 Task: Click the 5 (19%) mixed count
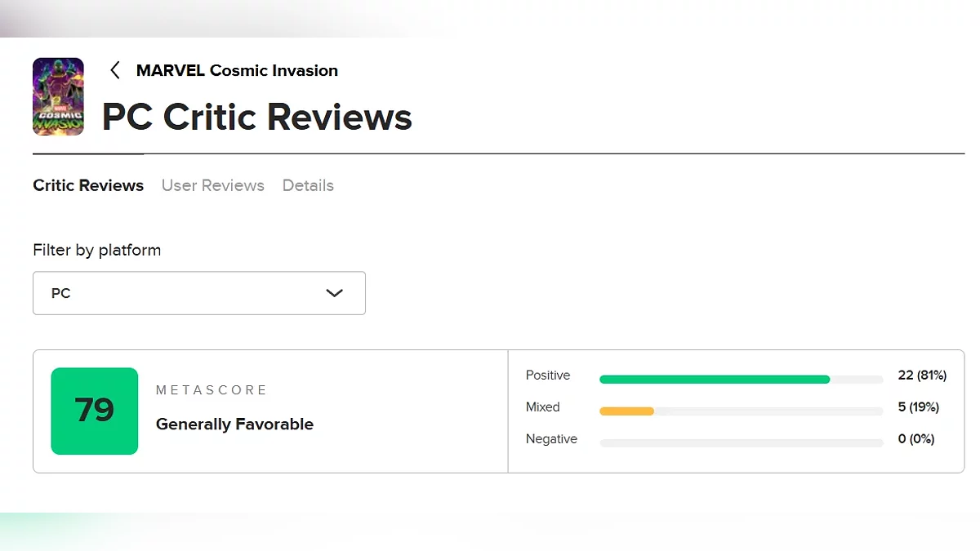point(919,407)
